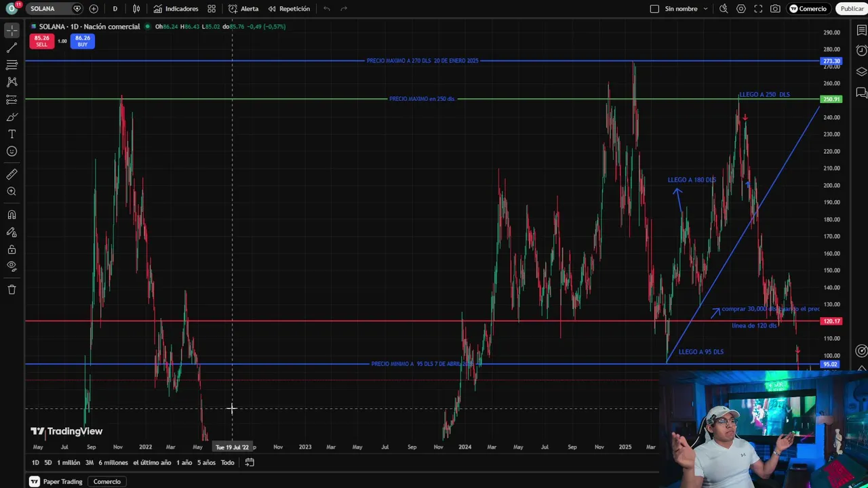The height and width of the screenshot is (488, 868).
Task: Select the el último año range
Action: pyautogui.click(x=152, y=463)
